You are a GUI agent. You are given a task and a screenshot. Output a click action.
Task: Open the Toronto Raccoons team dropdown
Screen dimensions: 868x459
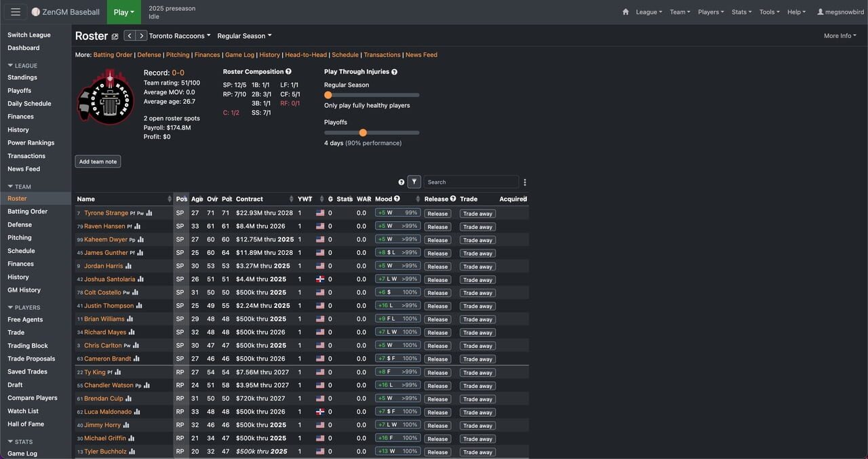click(x=178, y=35)
